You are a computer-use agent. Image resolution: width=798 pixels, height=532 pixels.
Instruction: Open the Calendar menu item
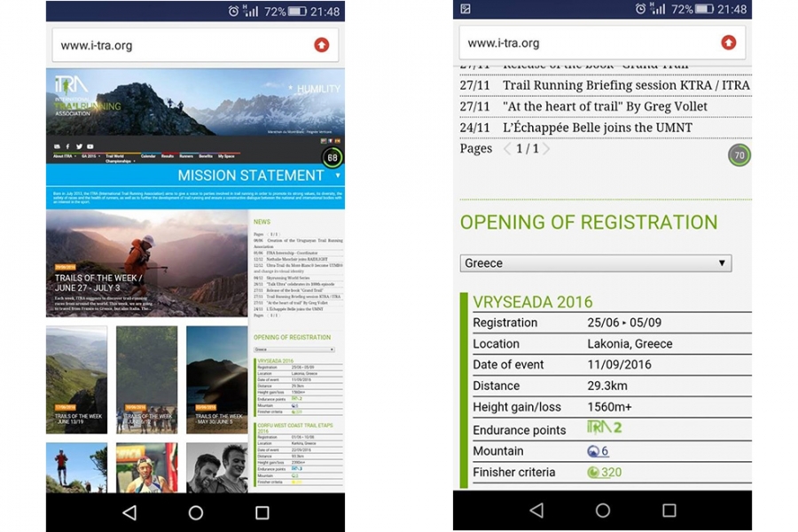[x=147, y=156]
